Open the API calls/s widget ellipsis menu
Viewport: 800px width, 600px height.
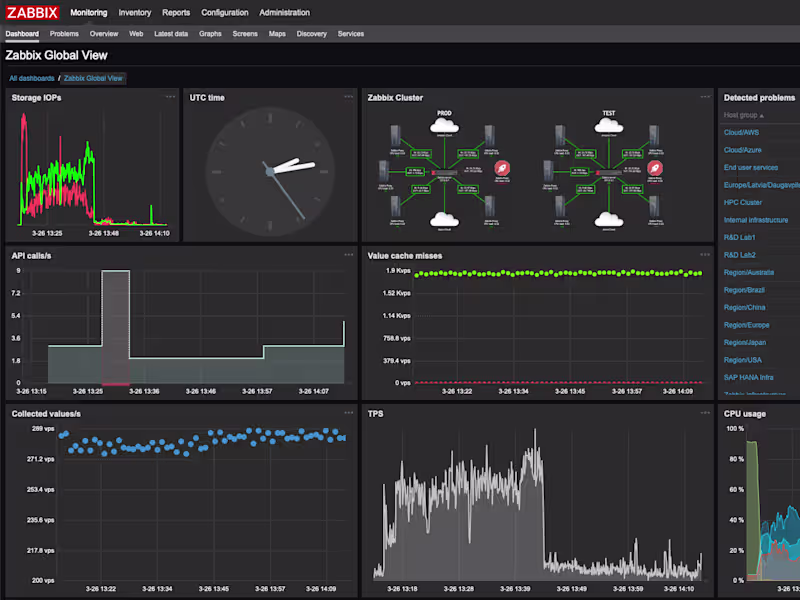[348, 255]
